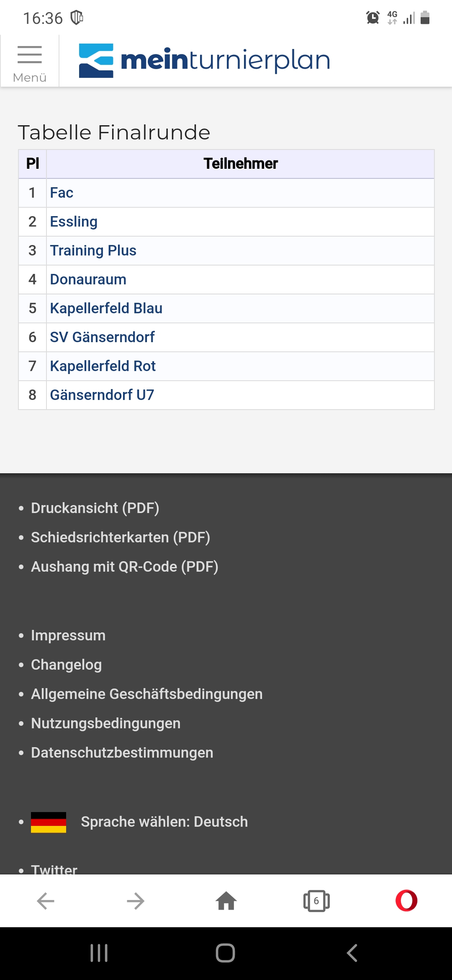
Task: Open Schiedsrichterkarten (PDF) link
Action: [x=121, y=537]
